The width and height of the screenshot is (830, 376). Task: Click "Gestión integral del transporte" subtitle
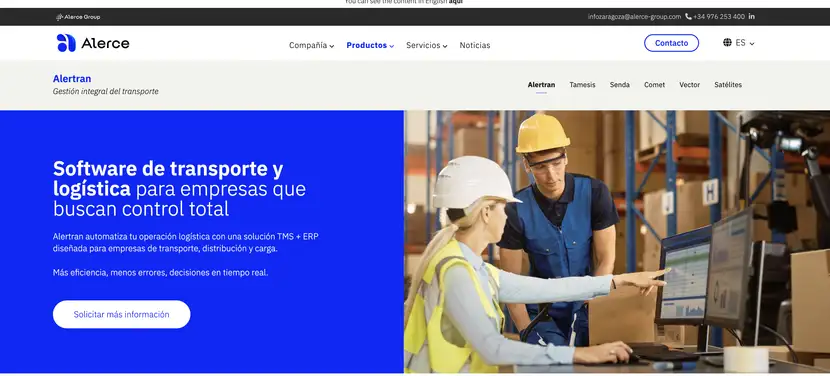pyautogui.click(x=105, y=92)
